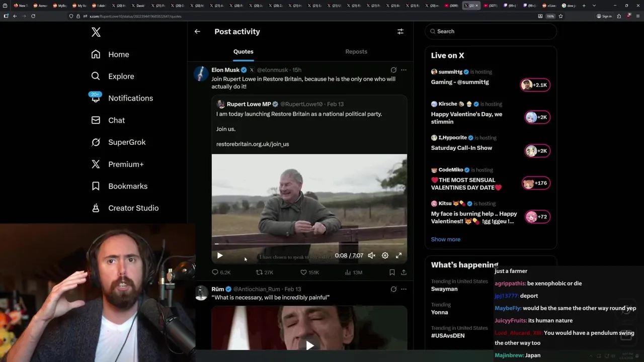This screenshot has width=644, height=362.
Task: Open SuperGrok
Action: click(118, 142)
